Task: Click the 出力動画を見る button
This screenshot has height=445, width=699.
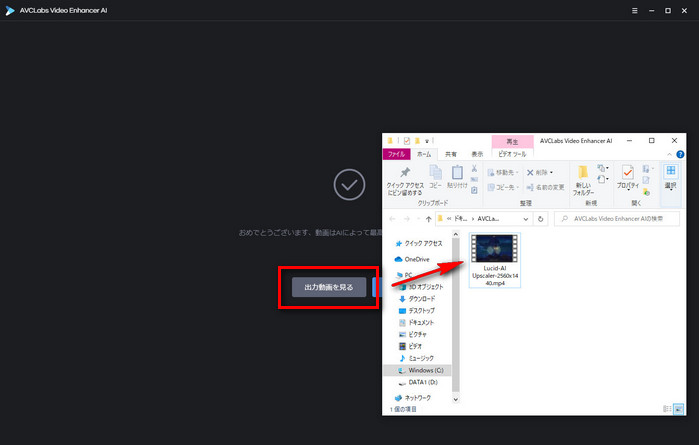Action: click(x=329, y=287)
